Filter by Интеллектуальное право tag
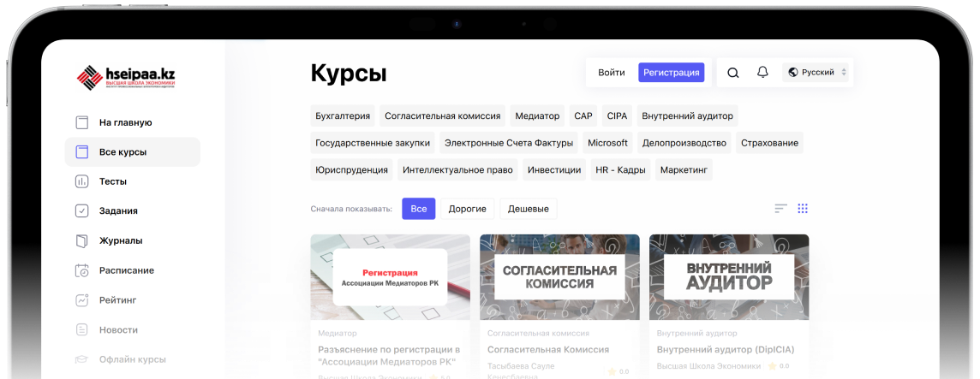980x379 pixels. [x=457, y=170]
